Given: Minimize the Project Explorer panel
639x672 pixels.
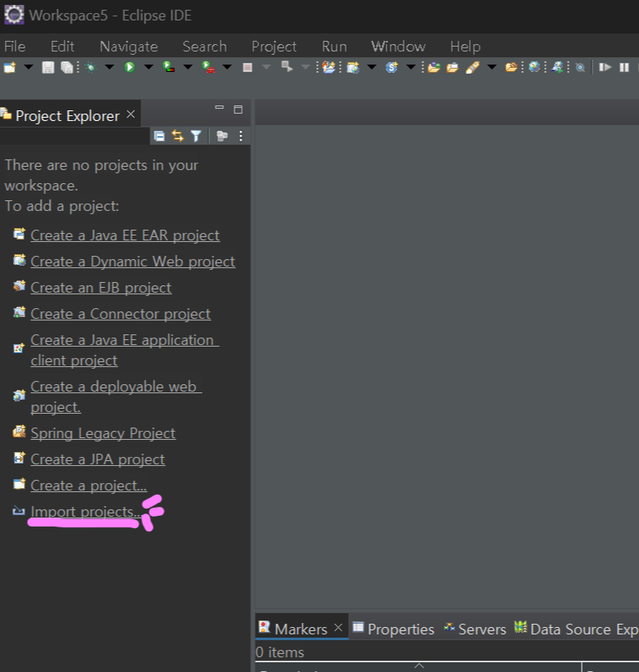Looking at the screenshot, I should point(219,108).
